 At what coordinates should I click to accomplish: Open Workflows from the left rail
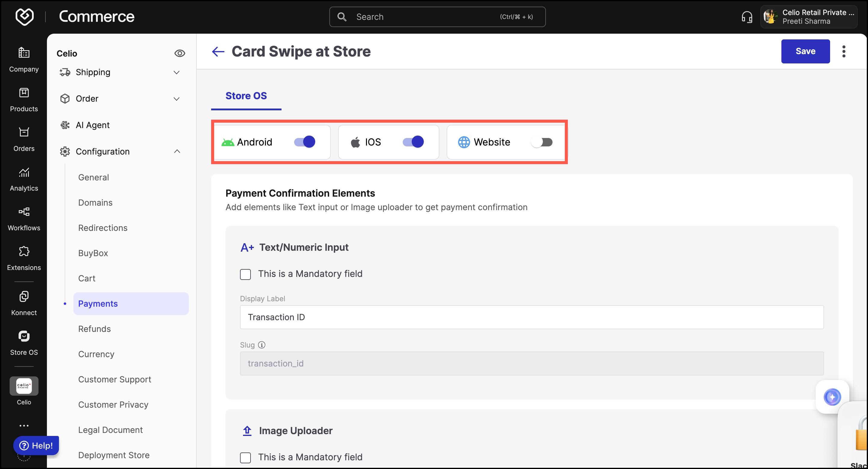(23, 219)
